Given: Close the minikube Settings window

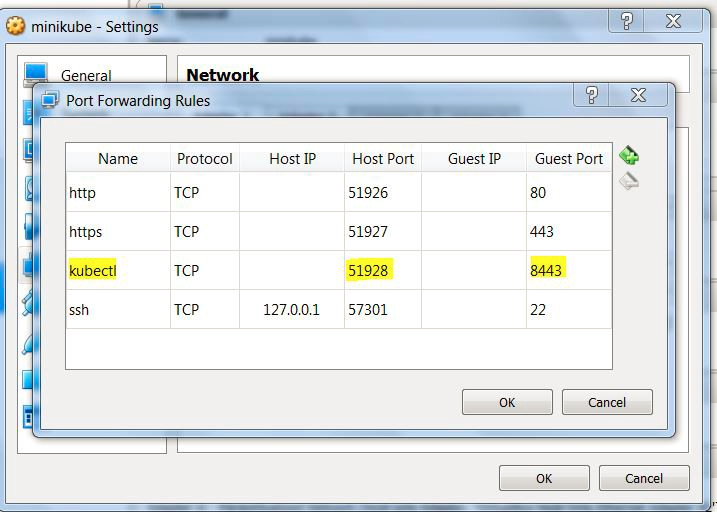Looking at the screenshot, I should (673, 21).
